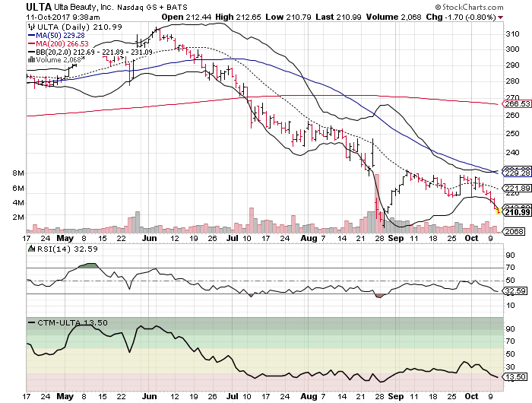Click the 210.99 last price tag
This screenshot has width=532, height=403.
point(517,212)
